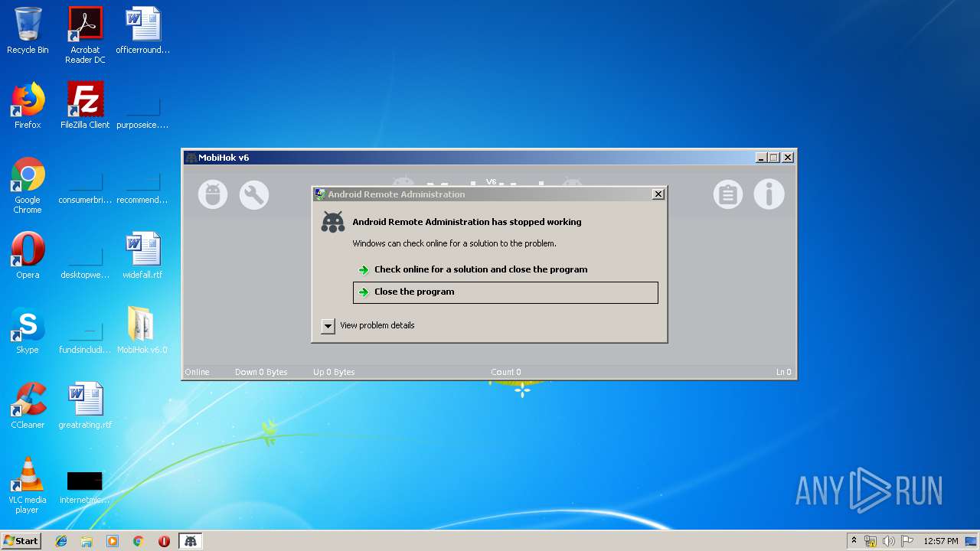Select the consumerbri desktop file
The image size is (980, 551).
(85, 185)
